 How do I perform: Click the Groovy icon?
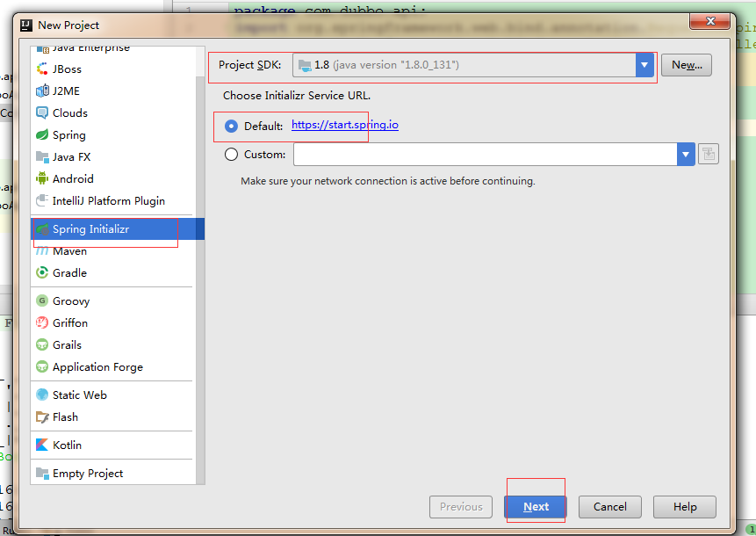coord(42,301)
